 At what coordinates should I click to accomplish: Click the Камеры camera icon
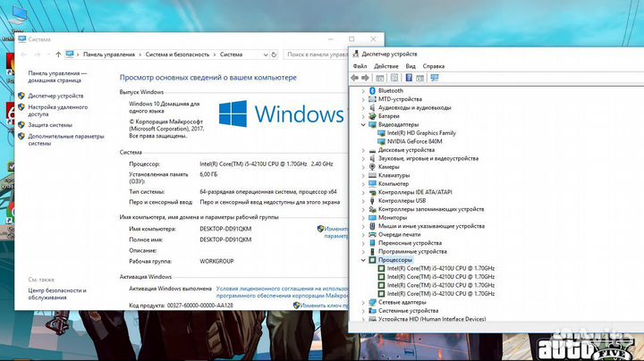tap(372, 167)
